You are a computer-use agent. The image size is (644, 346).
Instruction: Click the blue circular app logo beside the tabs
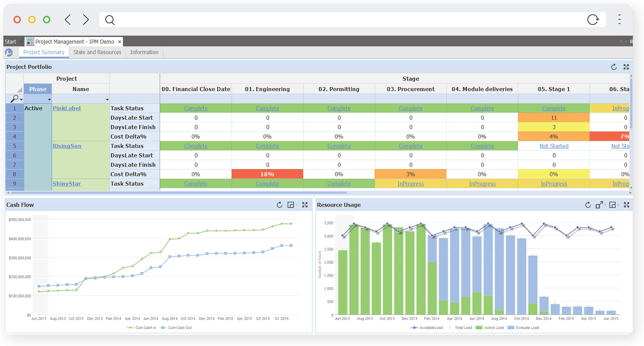[x=9, y=52]
